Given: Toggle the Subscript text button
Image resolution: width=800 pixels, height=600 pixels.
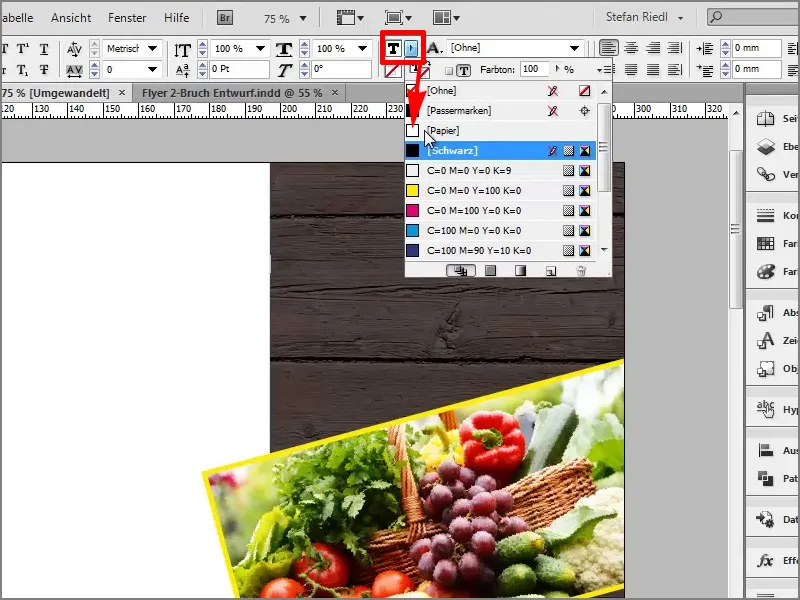Looking at the screenshot, I should point(22,70).
